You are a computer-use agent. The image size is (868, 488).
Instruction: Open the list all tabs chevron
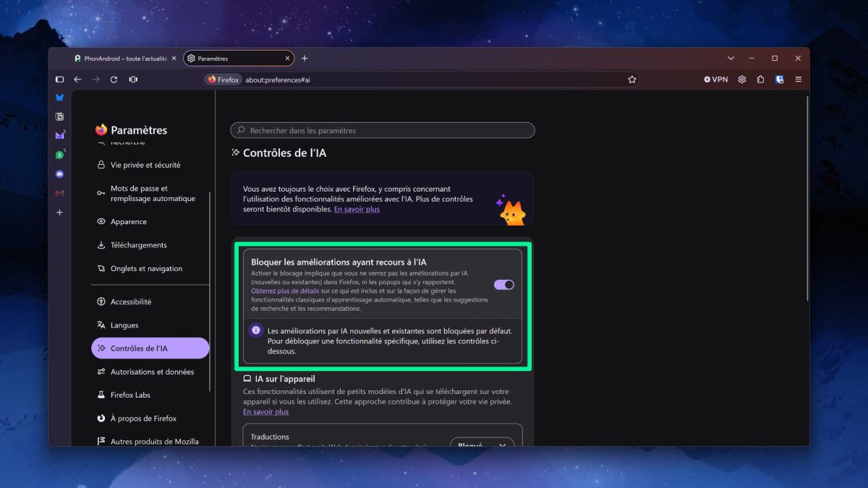(x=731, y=59)
